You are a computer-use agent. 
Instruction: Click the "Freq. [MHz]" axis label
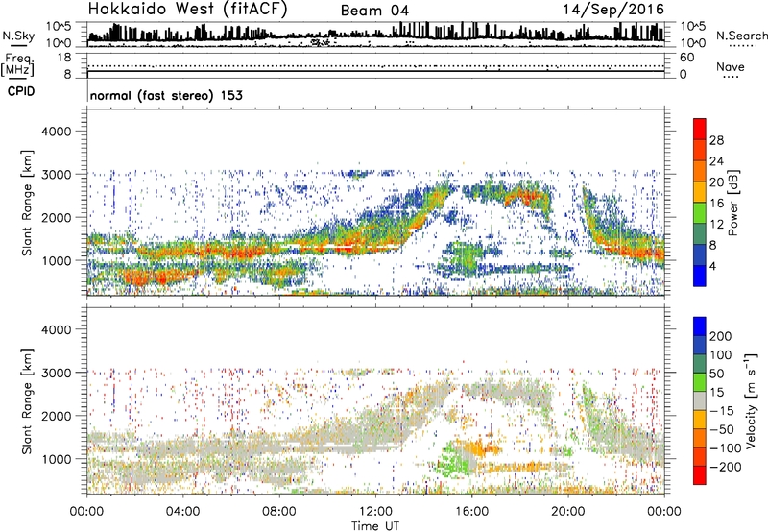coord(17,64)
